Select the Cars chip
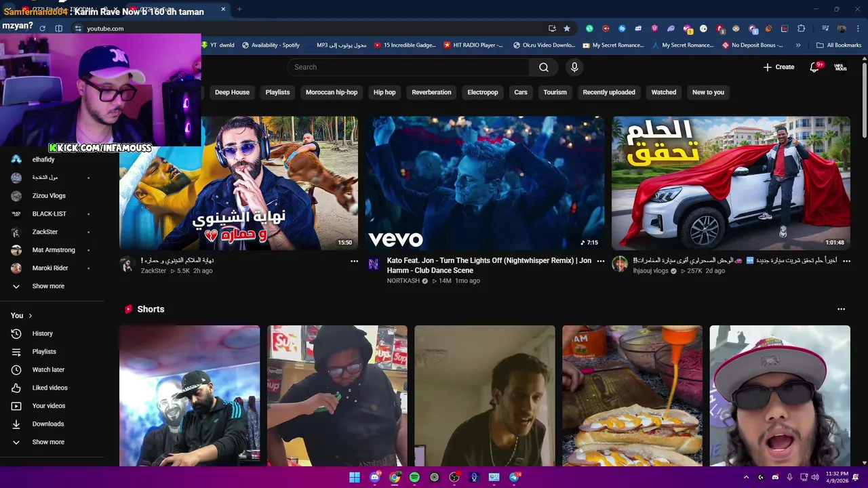868x488 pixels. pyautogui.click(x=521, y=92)
